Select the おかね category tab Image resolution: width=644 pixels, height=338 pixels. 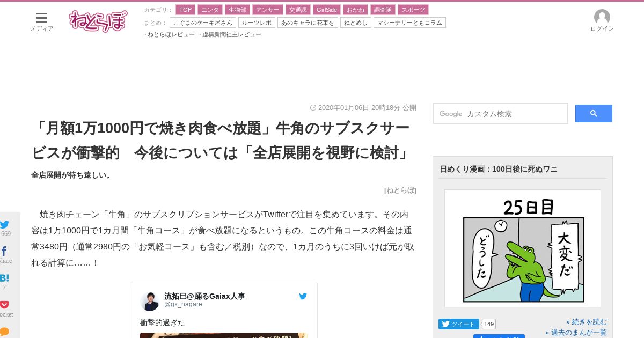click(x=356, y=10)
